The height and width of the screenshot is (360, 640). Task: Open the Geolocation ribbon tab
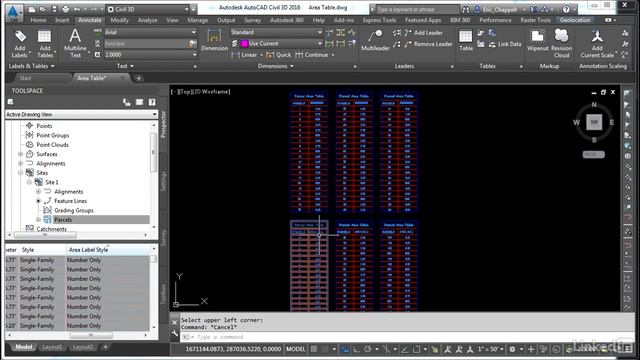coord(575,20)
